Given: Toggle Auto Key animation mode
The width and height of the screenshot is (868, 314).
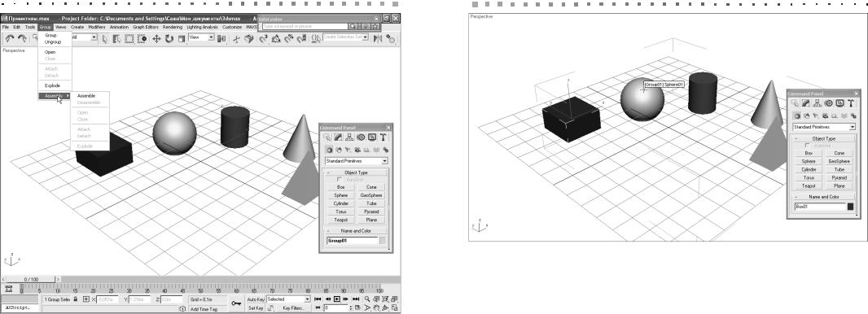Looking at the screenshot, I should 256,299.
